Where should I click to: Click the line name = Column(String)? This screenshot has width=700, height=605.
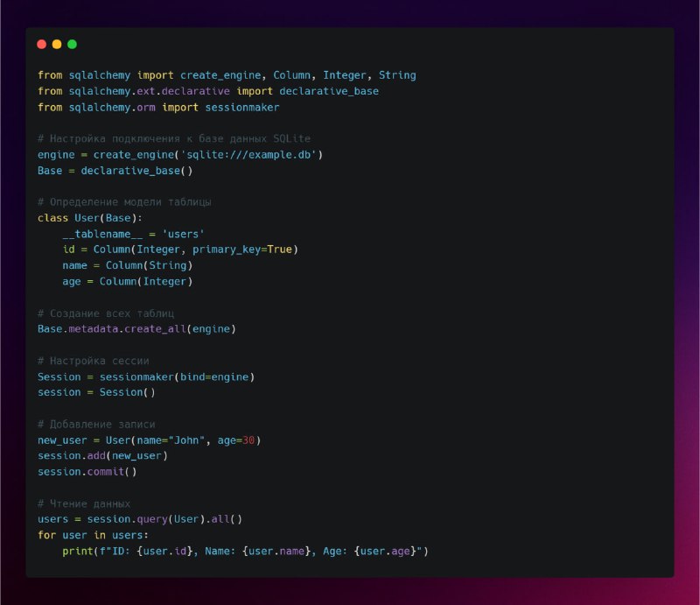click(128, 265)
